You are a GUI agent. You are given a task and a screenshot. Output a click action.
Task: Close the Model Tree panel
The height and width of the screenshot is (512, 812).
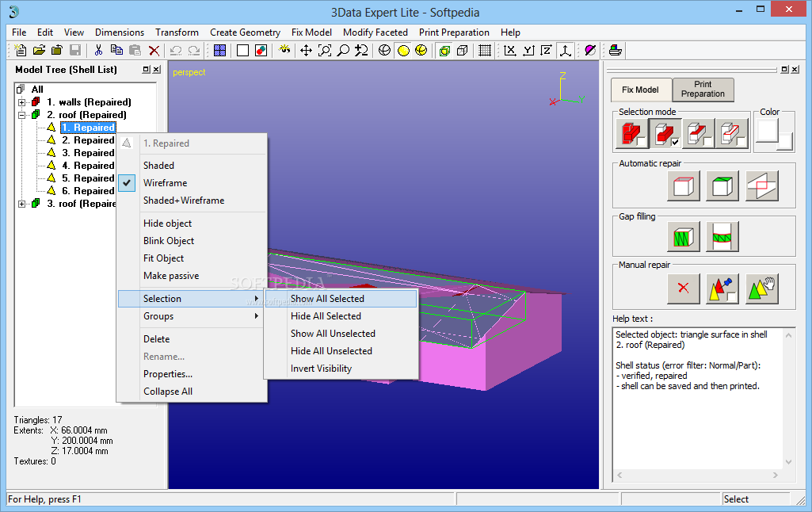tap(157, 70)
